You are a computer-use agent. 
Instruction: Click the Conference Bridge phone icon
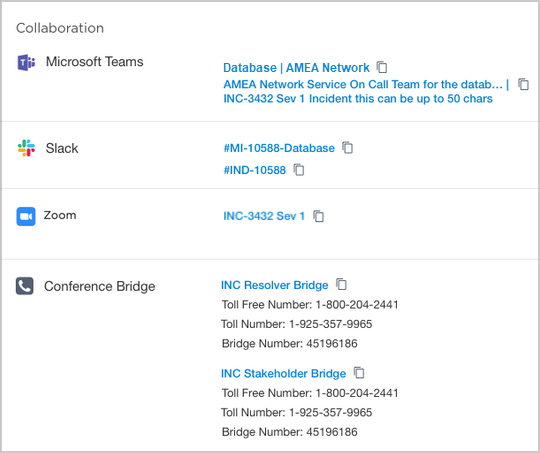[24, 286]
